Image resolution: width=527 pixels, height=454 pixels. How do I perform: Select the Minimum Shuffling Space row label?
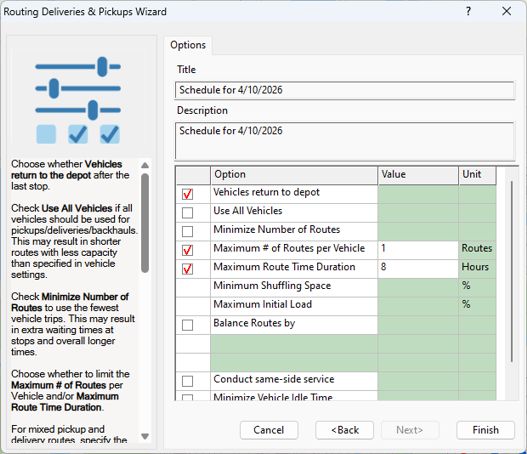(272, 286)
